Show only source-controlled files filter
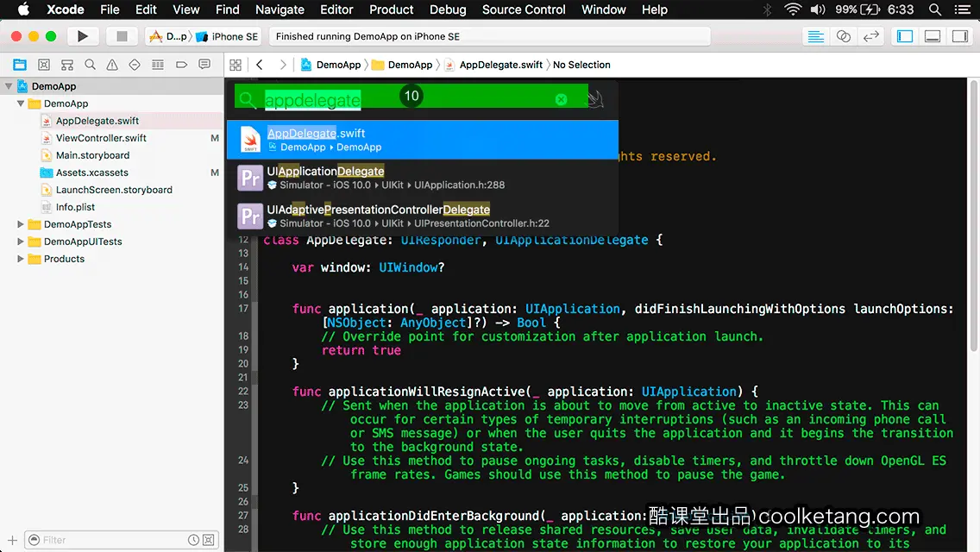The width and height of the screenshot is (980, 552). pyautogui.click(x=209, y=540)
